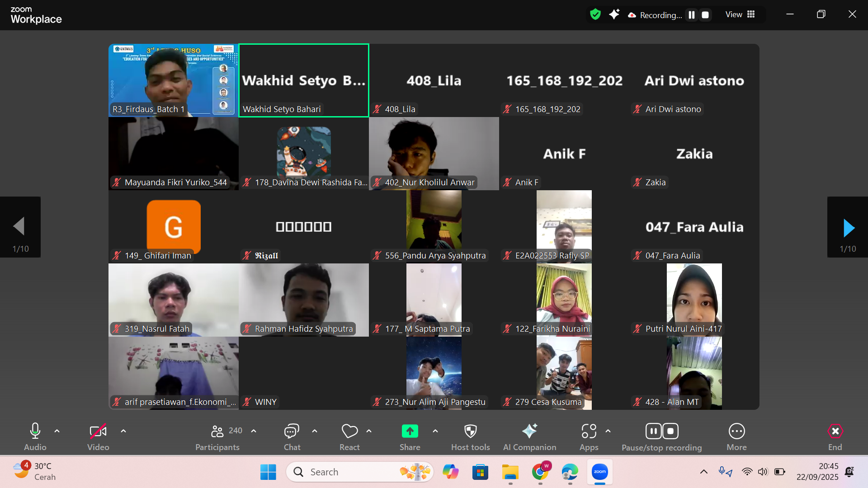
Task: Go to next gallery page arrow
Action: [848, 227]
